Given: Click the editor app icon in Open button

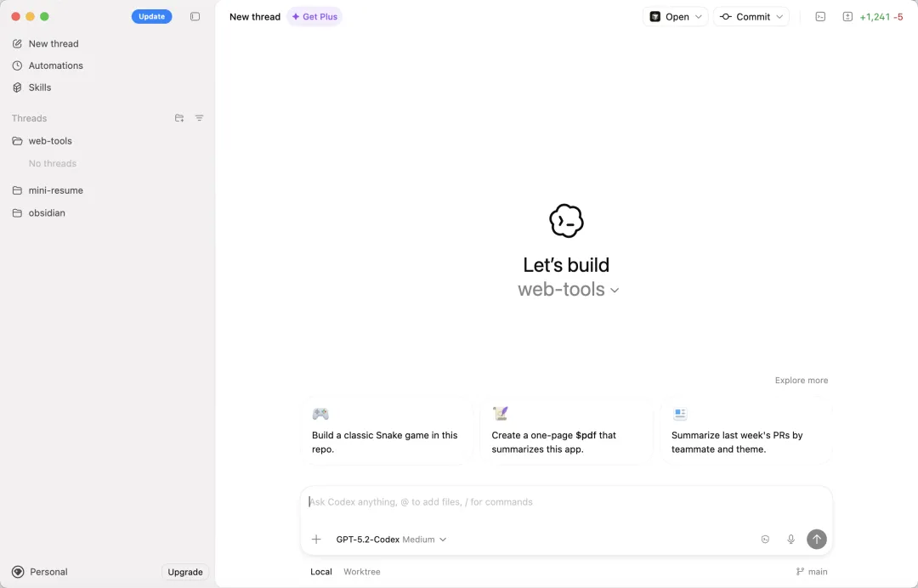Looking at the screenshot, I should tap(655, 17).
